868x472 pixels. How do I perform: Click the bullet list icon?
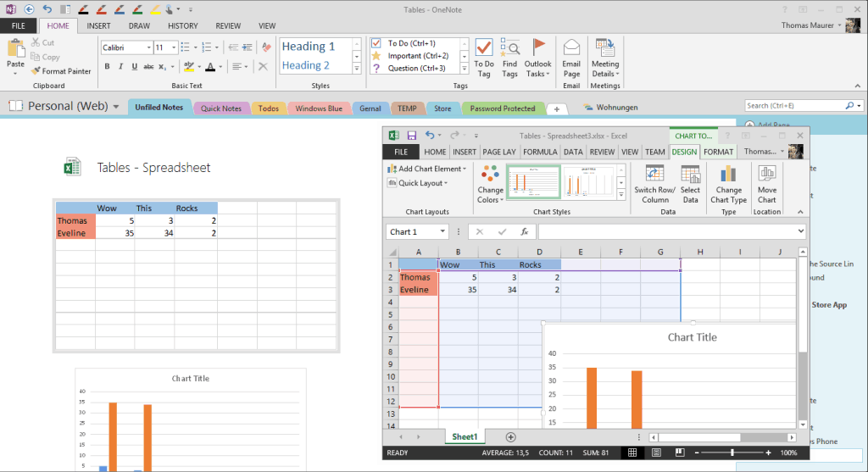(186, 47)
